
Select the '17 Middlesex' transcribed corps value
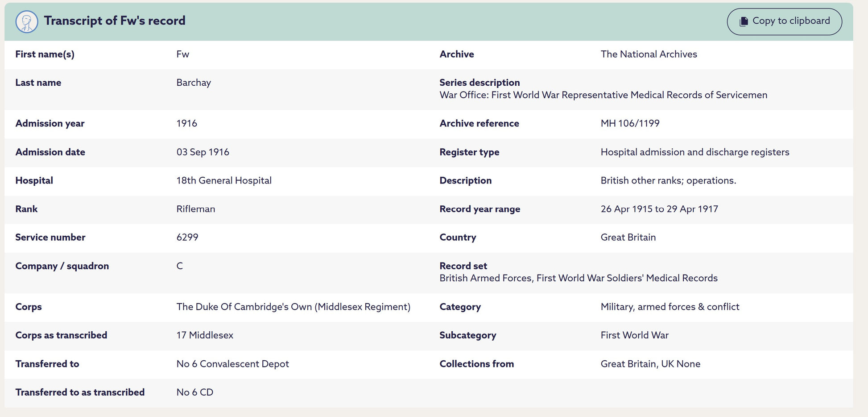pyautogui.click(x=205, y=335)
